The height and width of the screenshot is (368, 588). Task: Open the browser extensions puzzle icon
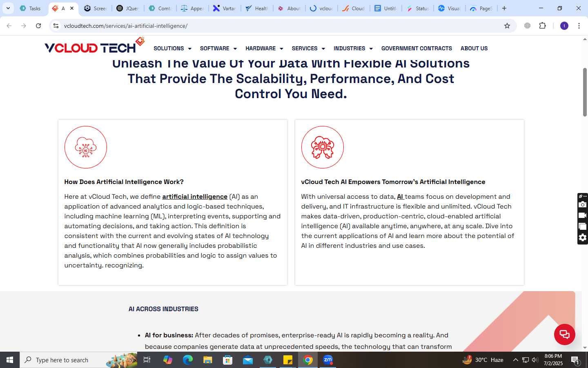[x=542, y=26]
